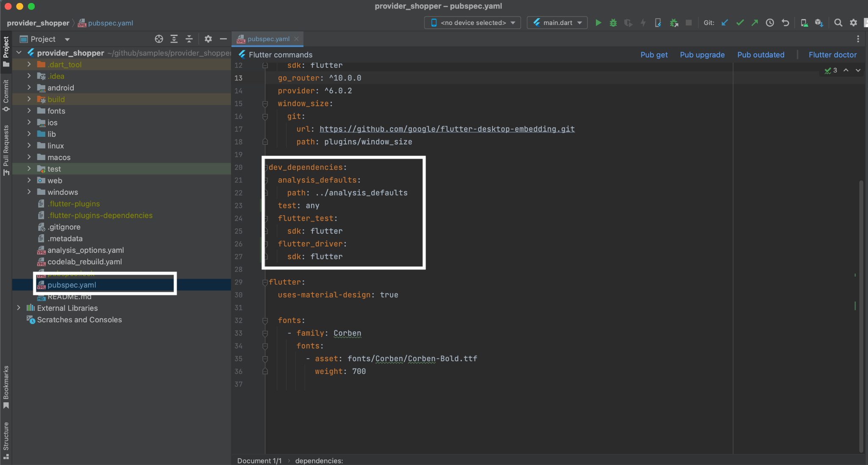The image size is (868, 465).
Task: Open the Bookmarks tool window tab
Action: (6, 387)
